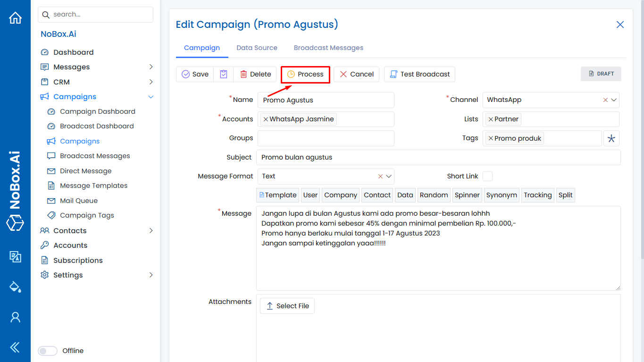644x362 pixels.
Task: Click the Process button
Action: [x=305, y=74]
